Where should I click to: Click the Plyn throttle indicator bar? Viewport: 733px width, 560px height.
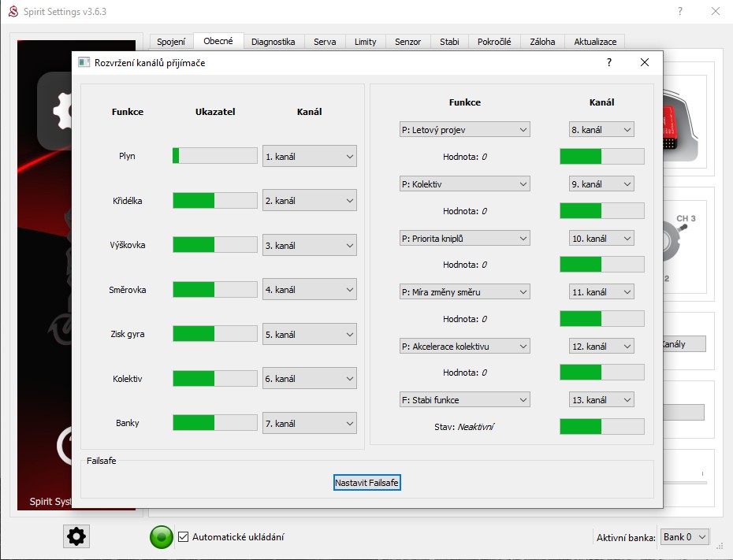tap(214, 156)
